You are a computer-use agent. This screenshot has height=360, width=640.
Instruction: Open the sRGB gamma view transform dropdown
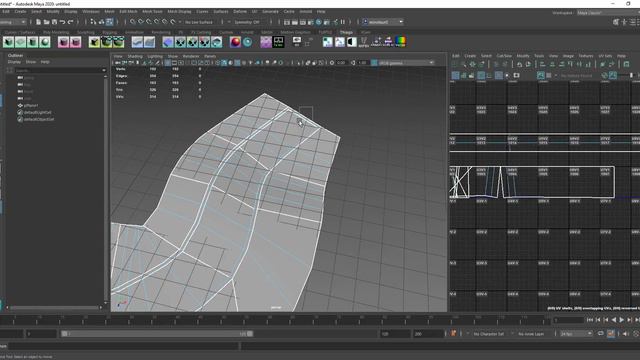point(407,63)
